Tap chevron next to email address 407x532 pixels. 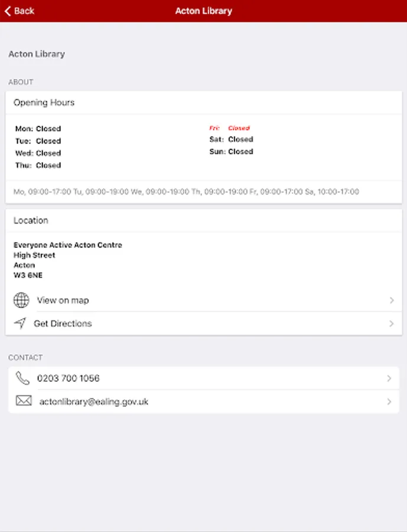(x=389, y=401)
